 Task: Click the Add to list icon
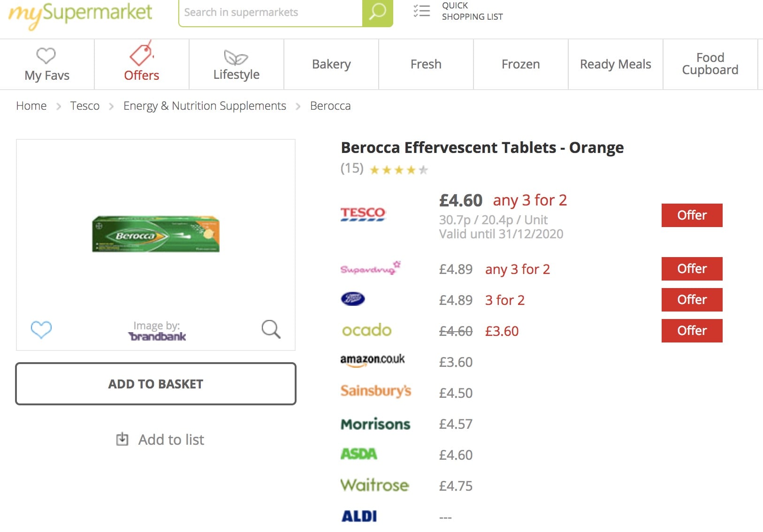pos(122,439)
